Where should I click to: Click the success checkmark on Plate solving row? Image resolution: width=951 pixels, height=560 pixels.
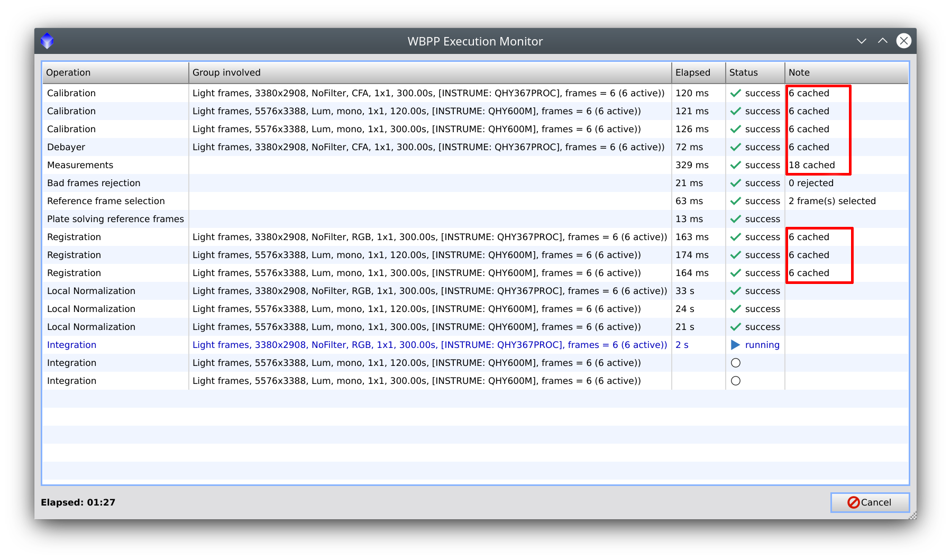(x=736, y=219)
